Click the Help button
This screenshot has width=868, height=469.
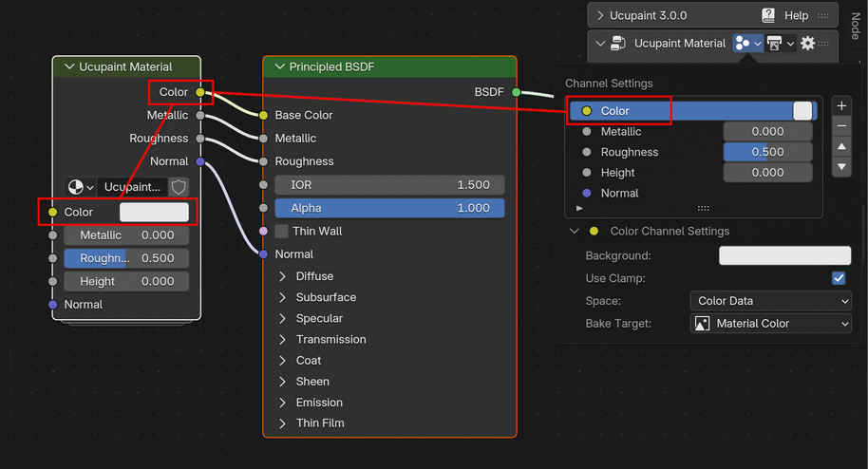click(x=796, y=15)
